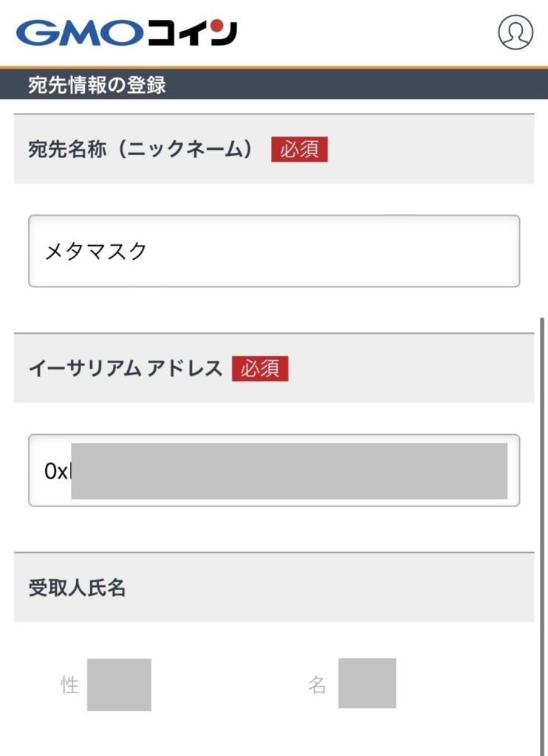Open the user account profile icon
548x756 pixels.
click(x=515, y=32)
